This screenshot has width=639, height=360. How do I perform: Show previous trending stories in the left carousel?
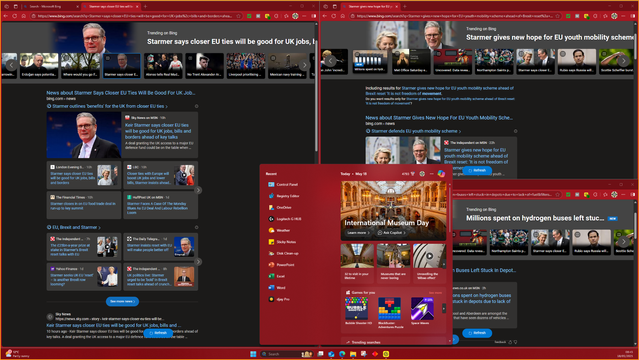[11, 65]
